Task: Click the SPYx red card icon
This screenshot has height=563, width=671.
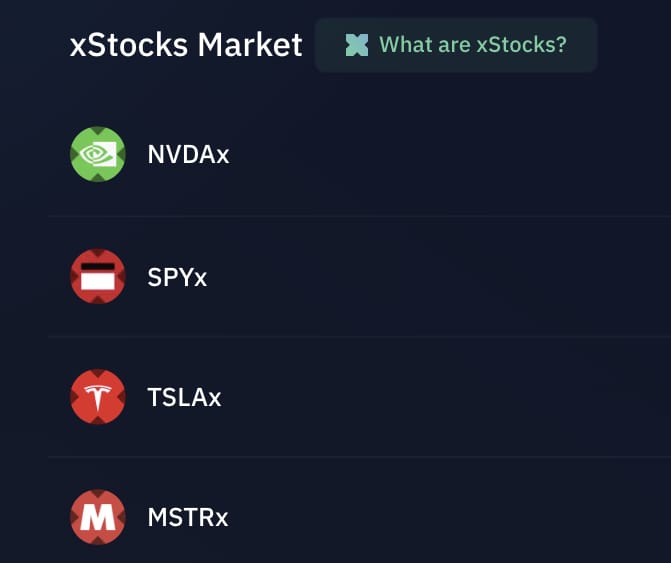Action: 98,276
